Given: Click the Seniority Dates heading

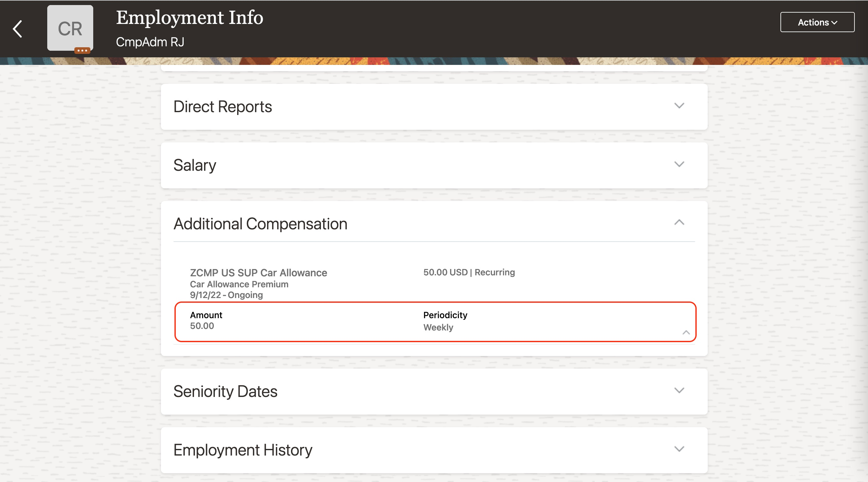Looking at the screenshot, I should [225, 392].
